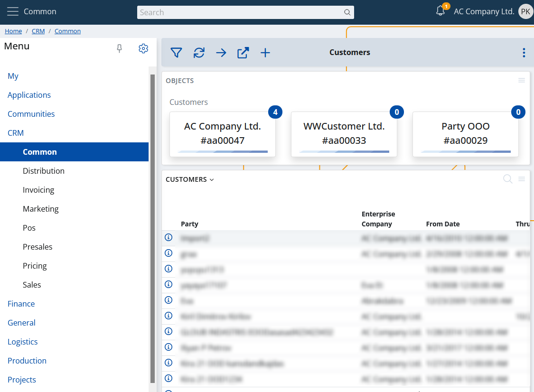Select Common submenu item
Viewport: 534px width, 392px height.
click(74, 152)
